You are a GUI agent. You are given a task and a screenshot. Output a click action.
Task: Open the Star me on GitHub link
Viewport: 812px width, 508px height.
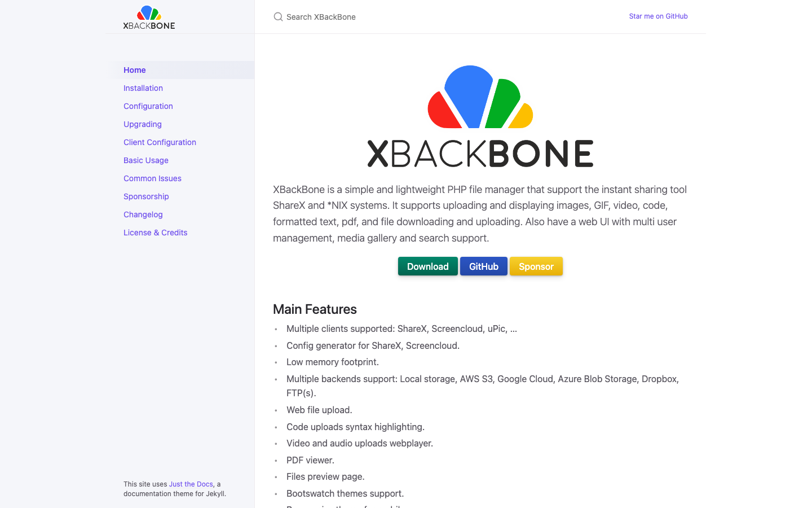658,16
